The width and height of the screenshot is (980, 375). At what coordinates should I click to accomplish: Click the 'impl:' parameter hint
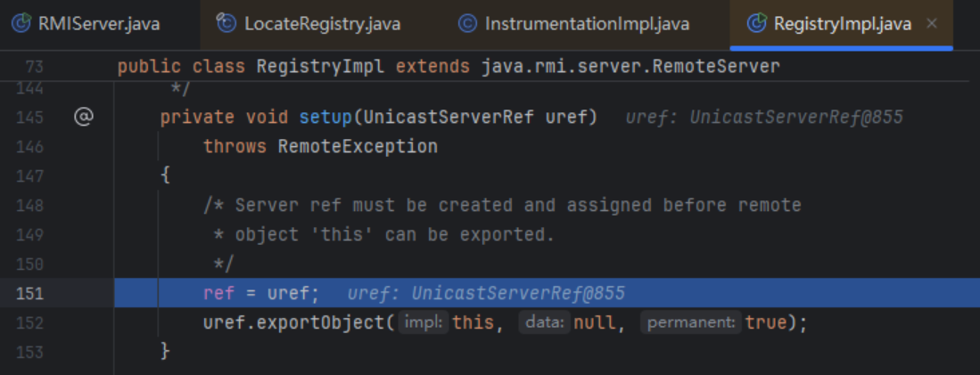click(x=424, y=322)
